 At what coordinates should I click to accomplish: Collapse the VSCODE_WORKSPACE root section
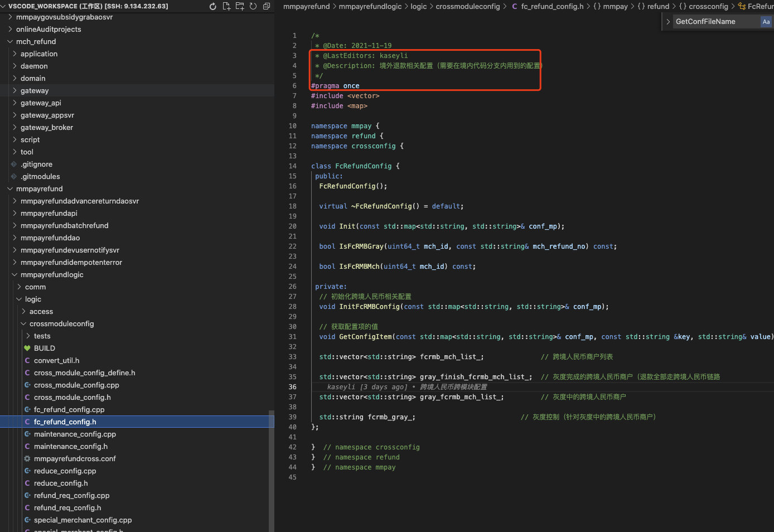point(3,6)
